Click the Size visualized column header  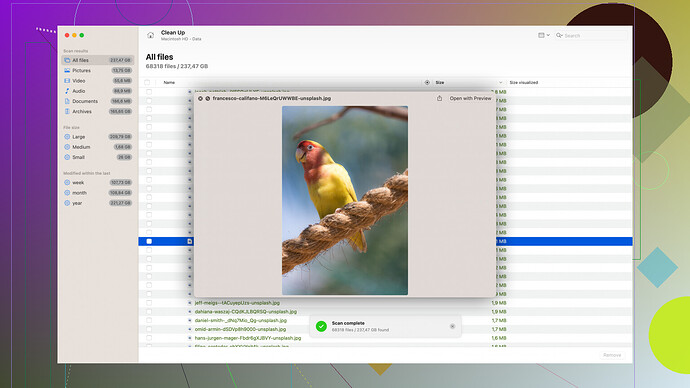[x=524, y=82]
